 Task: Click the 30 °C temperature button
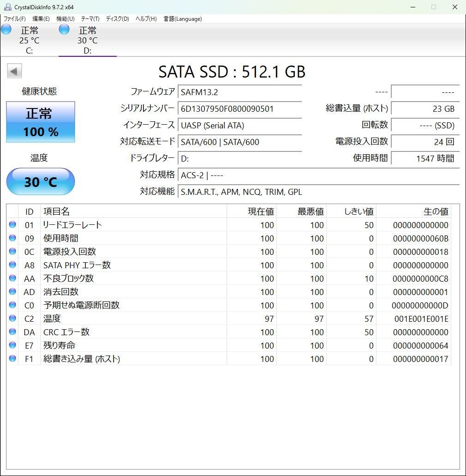point(41,181)
